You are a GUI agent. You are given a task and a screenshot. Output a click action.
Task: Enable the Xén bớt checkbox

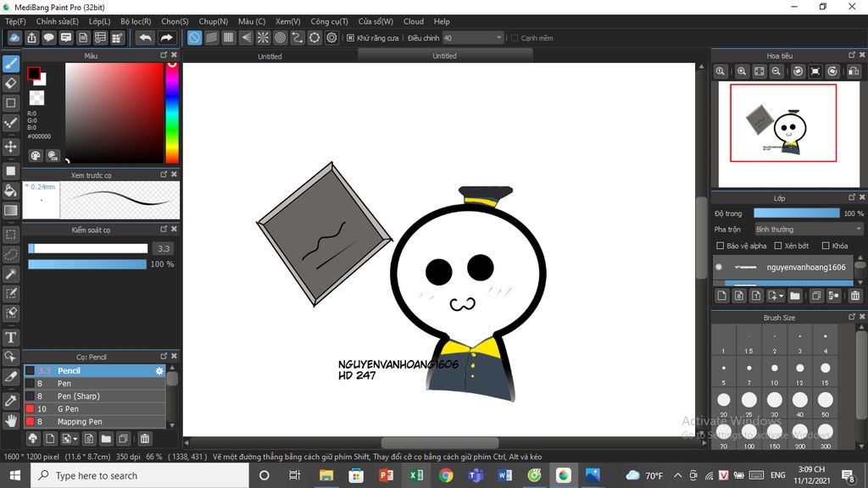click(x=778, y=246)
